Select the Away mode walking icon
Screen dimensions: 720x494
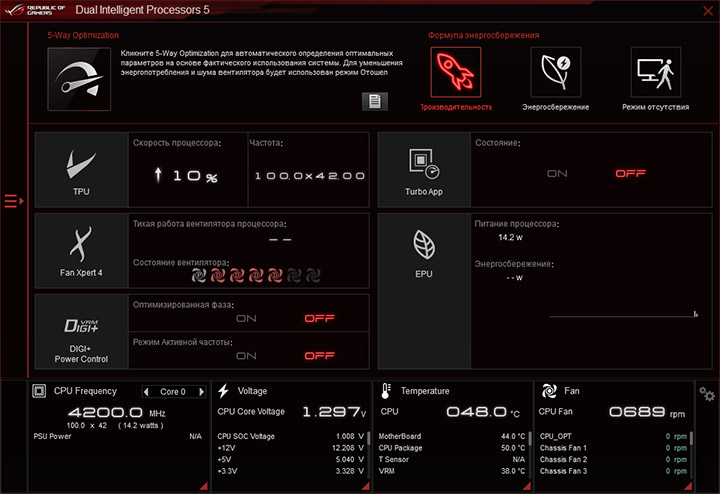pos(656,72)
